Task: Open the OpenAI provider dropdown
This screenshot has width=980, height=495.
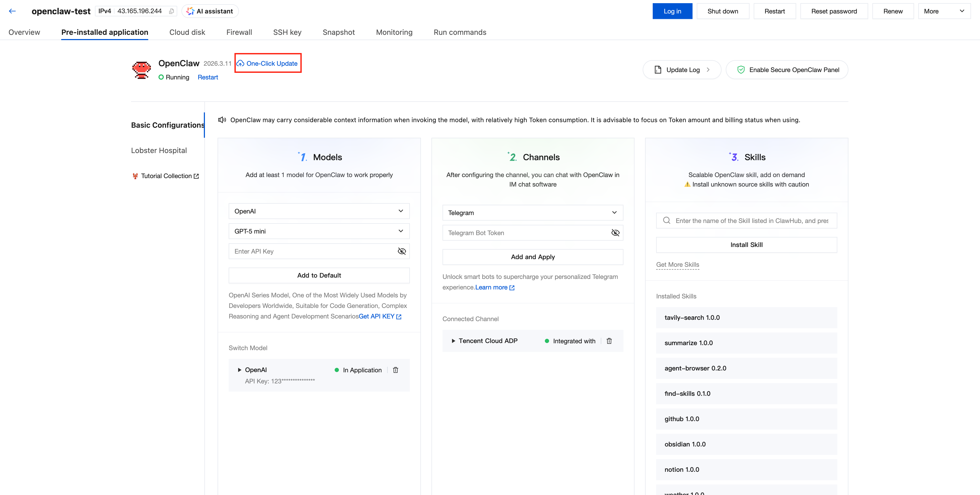Action: pos(319,211)
